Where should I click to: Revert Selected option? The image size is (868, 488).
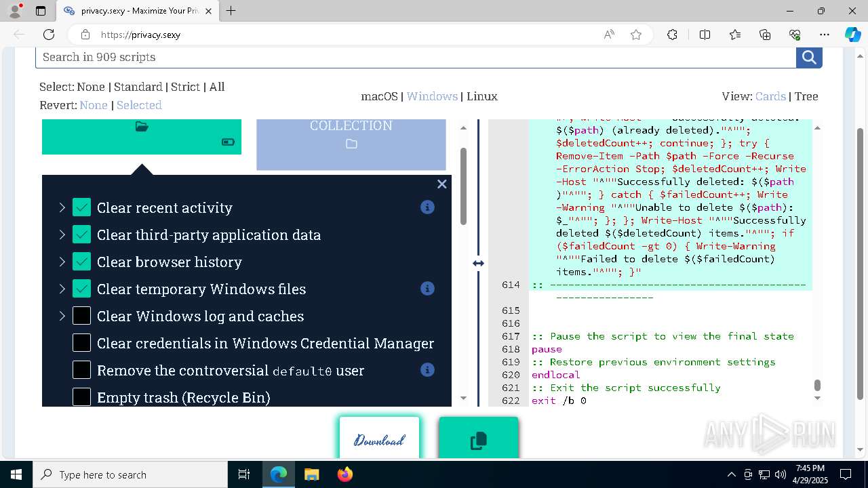pos(139,105)
